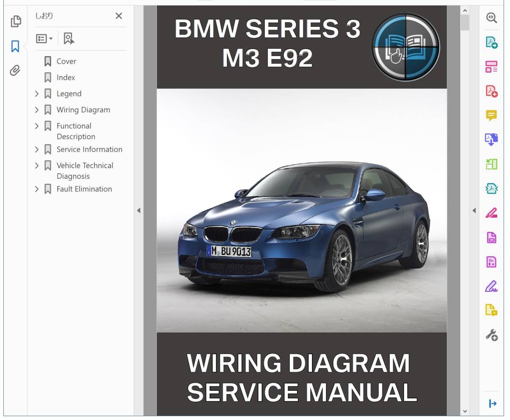The height and width of the screenshot is (420, 510).
Task: Open the Send for Comments tool
Action: point(492,310)
